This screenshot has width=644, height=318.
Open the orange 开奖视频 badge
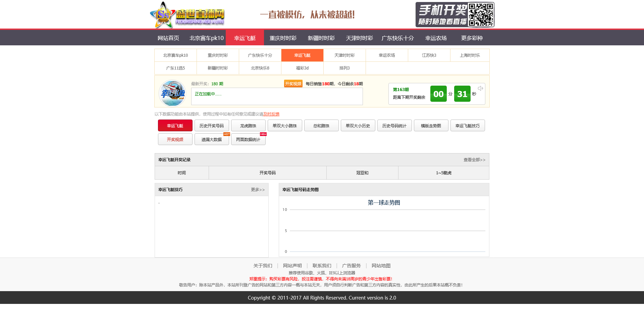coord(293,84)
